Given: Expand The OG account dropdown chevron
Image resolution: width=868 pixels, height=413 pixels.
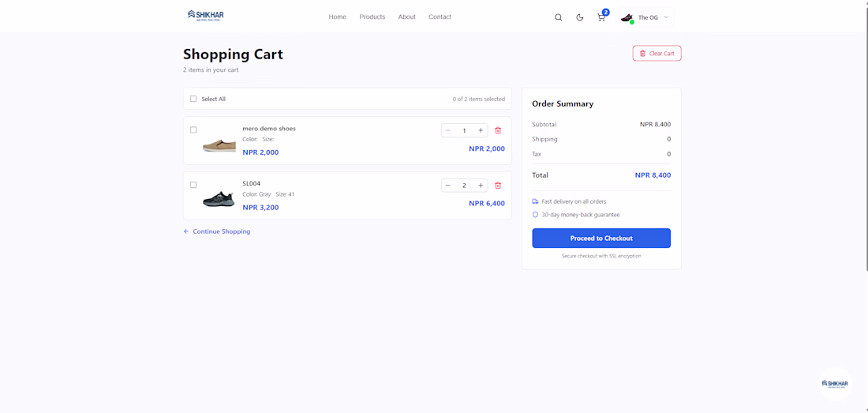Looking at the screenshot, I should (x=666, y=17).
